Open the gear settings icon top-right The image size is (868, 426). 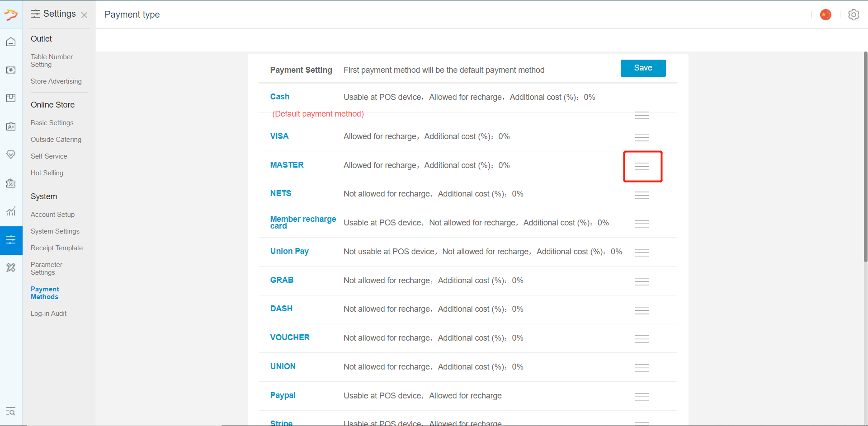(x=854, y=15)
